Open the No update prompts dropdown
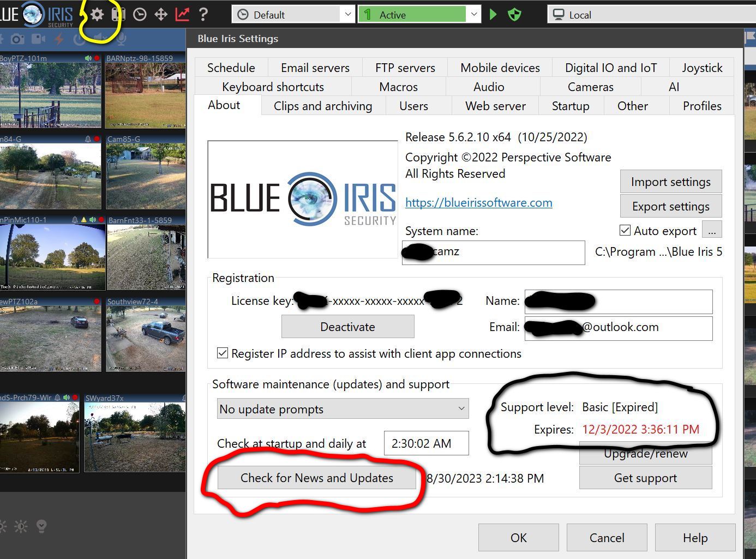This screenshot has width=756, height=559. [343, 409]
